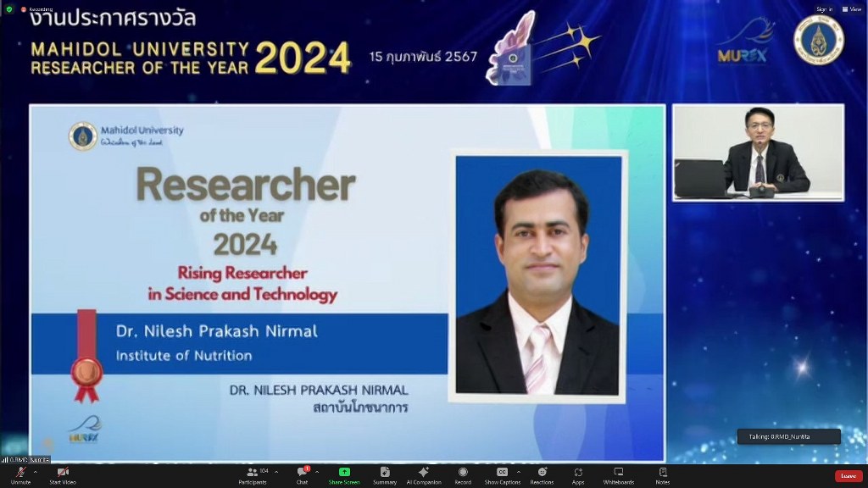This screenshot has height=488, width=868.
Task: Start recording with the Record button
Action: pos(463,475)
